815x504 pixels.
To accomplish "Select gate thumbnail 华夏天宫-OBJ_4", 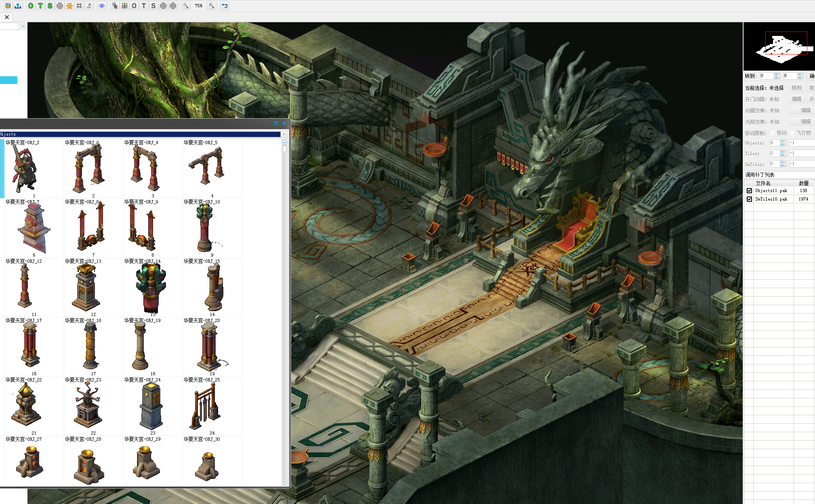I will tap(153, 168).
